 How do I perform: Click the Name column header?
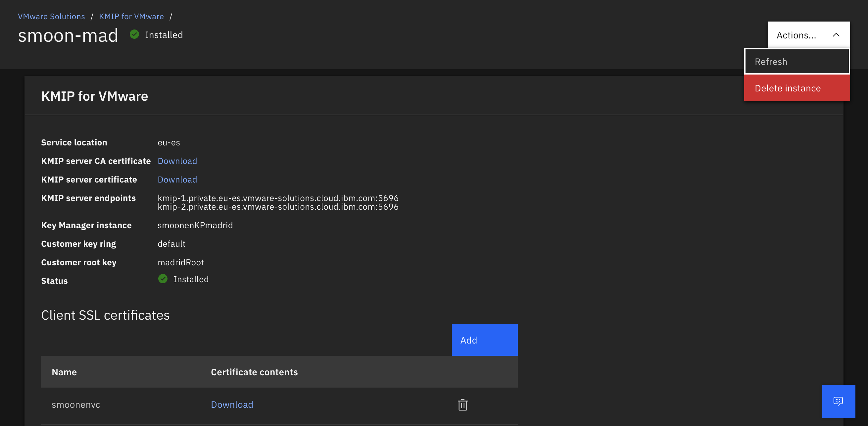click(64, 372)
